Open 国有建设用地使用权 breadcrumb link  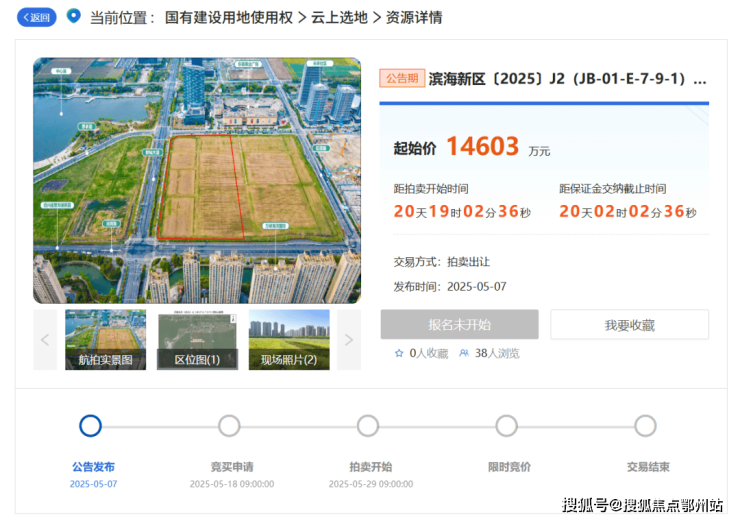click(x=229, y=17)
